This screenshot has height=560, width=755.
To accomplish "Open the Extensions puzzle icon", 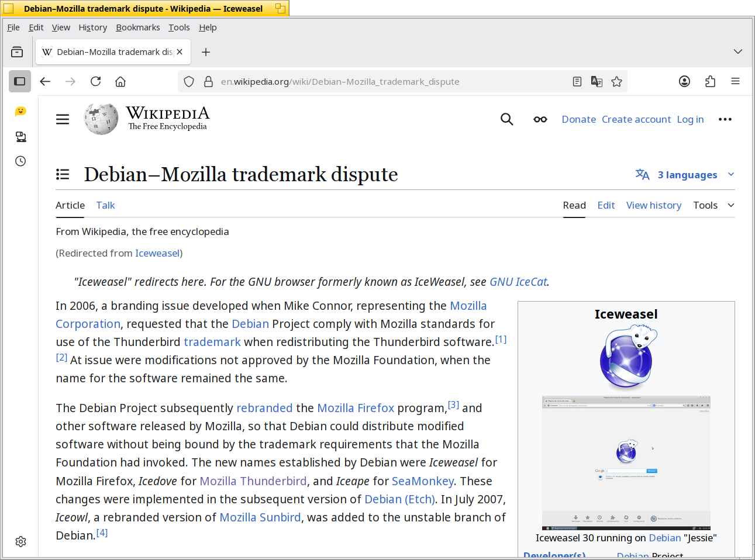I will point(710,81).
